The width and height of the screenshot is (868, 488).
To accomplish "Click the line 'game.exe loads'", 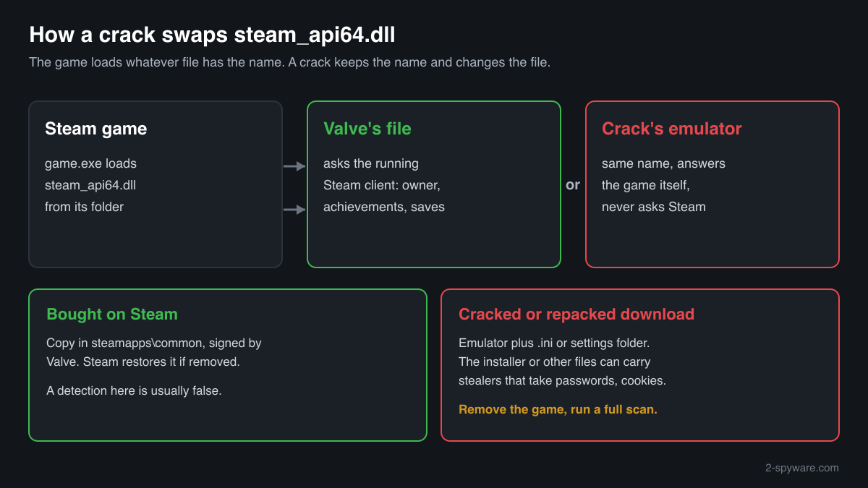I will [x=90, y=163].
